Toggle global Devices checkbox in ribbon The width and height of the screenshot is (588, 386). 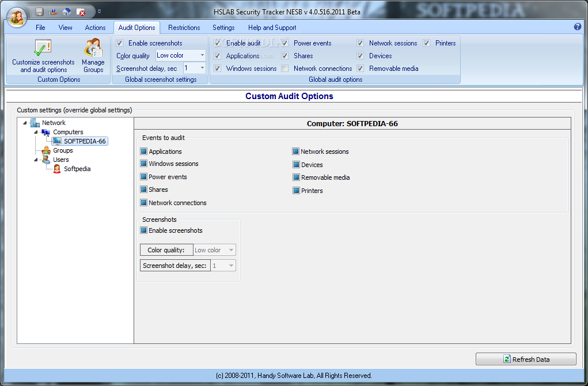pyautogui.click(x=361, y=55)
